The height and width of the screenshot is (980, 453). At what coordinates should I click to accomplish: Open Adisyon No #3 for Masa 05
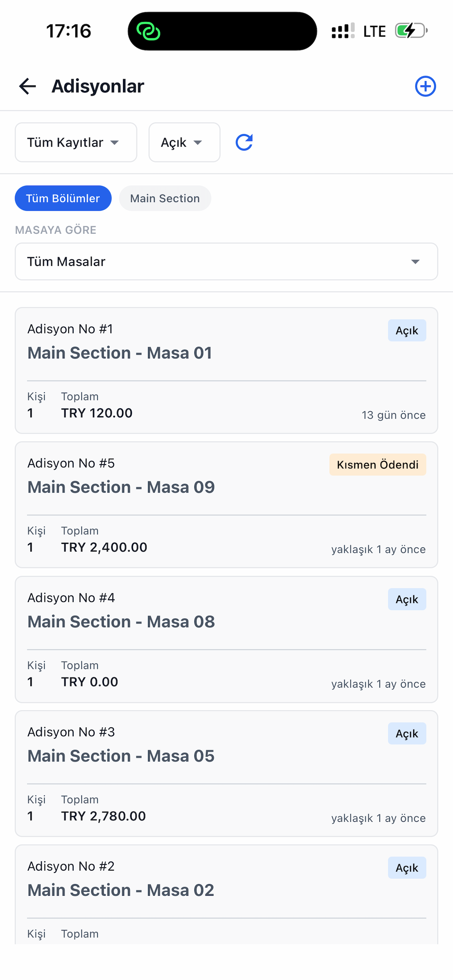[226, 774]
